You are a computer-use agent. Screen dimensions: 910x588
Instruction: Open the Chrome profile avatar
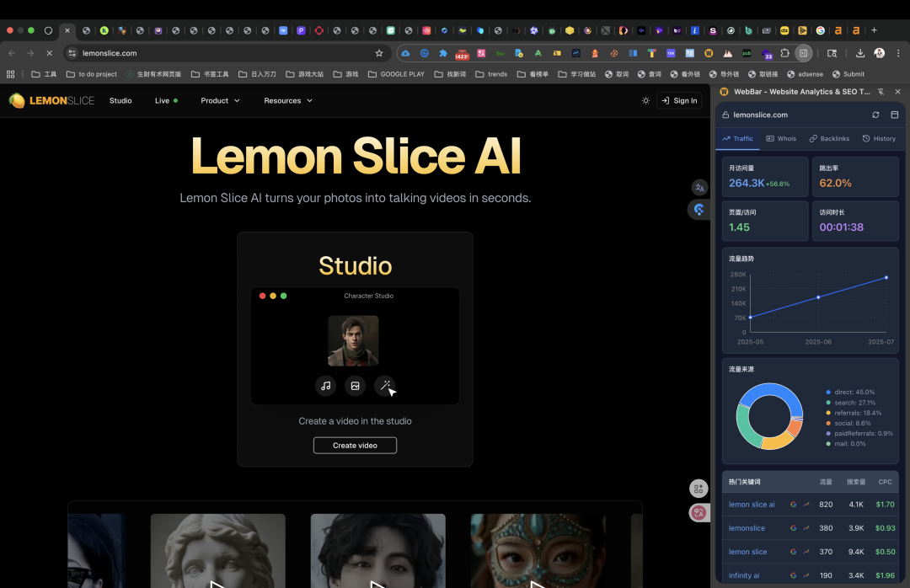(879, 53)
